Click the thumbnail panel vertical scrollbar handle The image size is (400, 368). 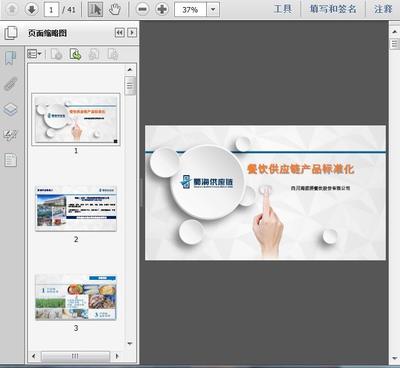[x=130, y=86]
